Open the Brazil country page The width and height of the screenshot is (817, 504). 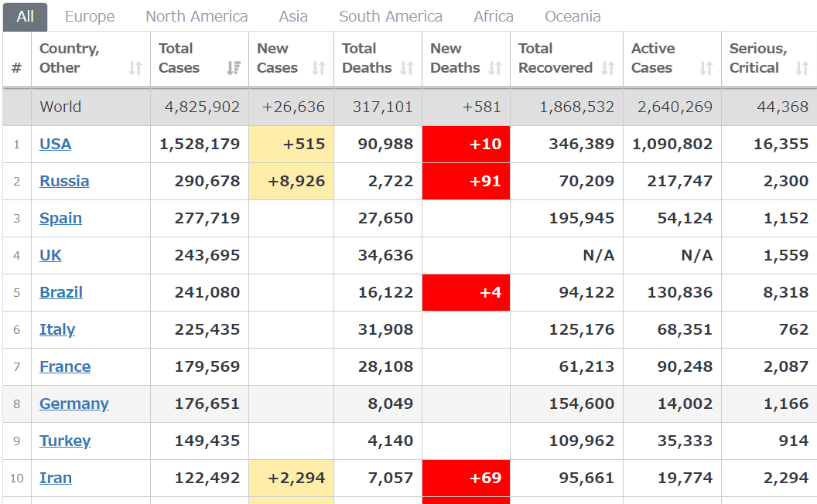click(x=61, y=293)
